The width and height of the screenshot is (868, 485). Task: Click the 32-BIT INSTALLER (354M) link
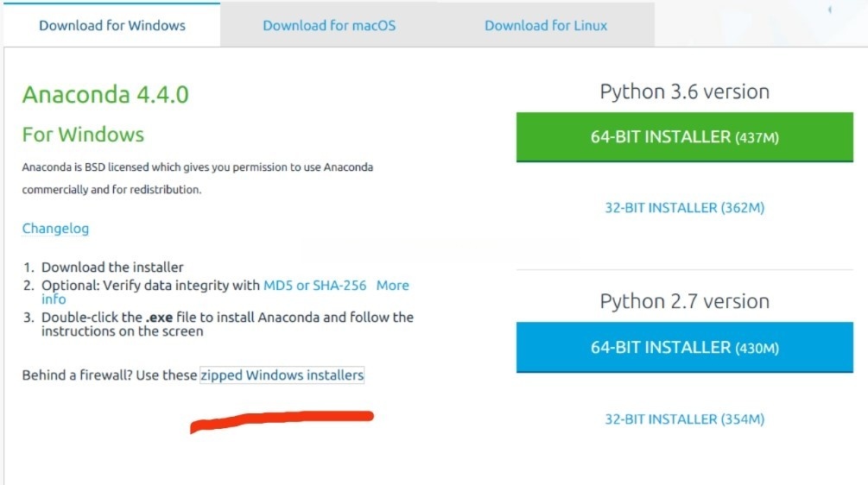tap(684, 419)
